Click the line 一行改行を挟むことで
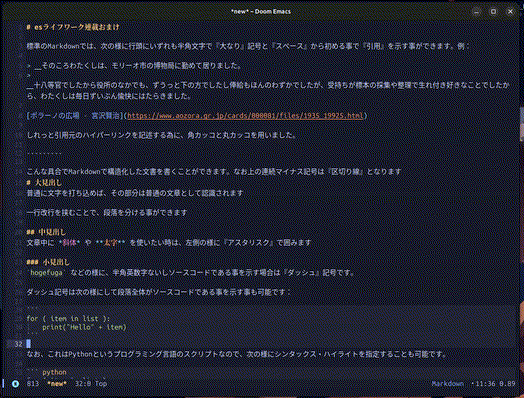Screen dimensions: 524x398 coord(107,213)
